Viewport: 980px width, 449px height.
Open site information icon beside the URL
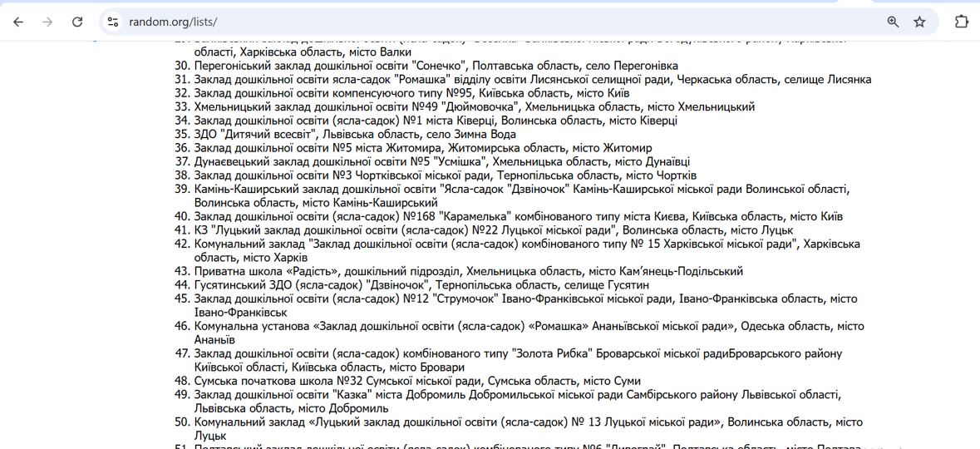point(113,22)
